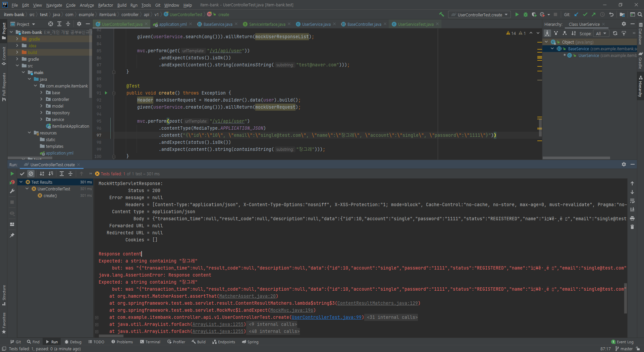Open the UserControllerTest.create run configuration dropdown

coord(480,15)
